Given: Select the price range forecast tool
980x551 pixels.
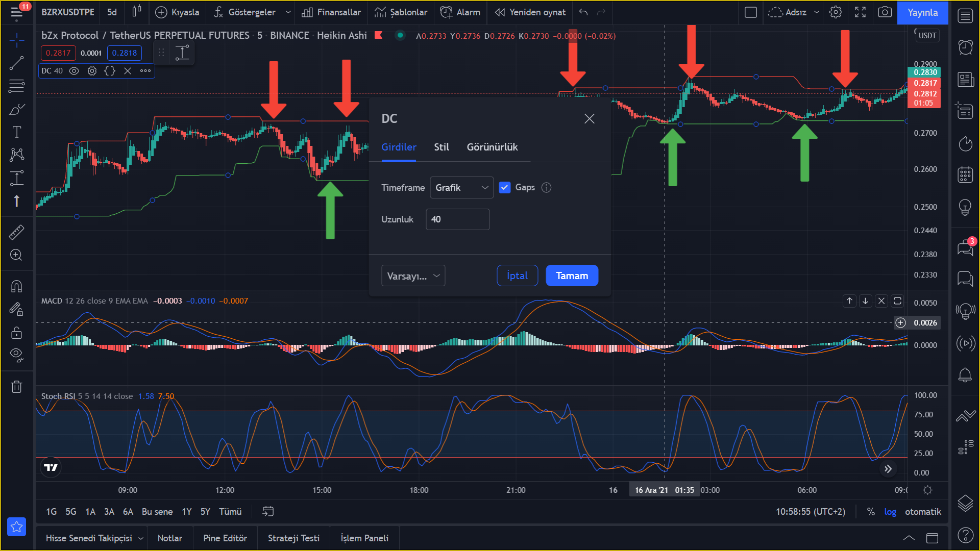Looking at the screenshot, I should [x=16, y=178].
